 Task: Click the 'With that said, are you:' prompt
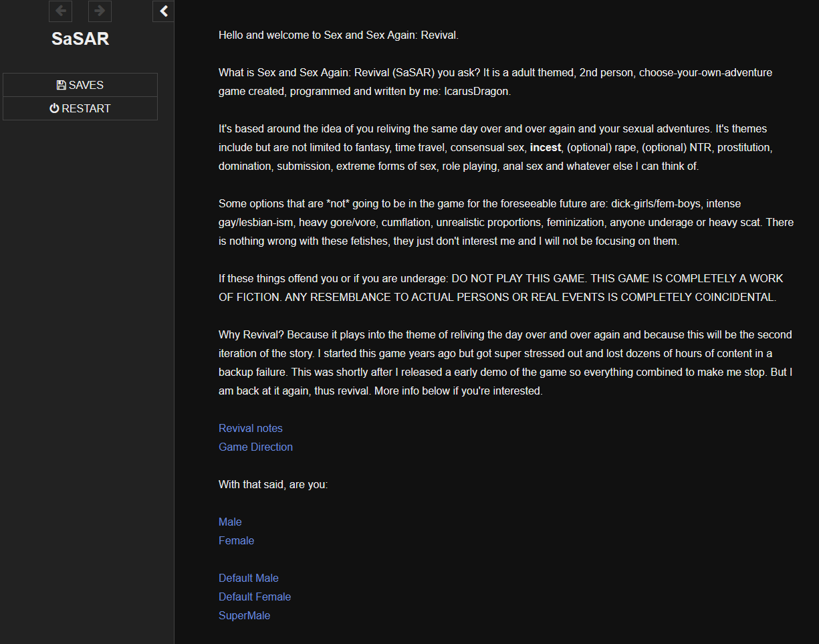[x=273, y=484]
